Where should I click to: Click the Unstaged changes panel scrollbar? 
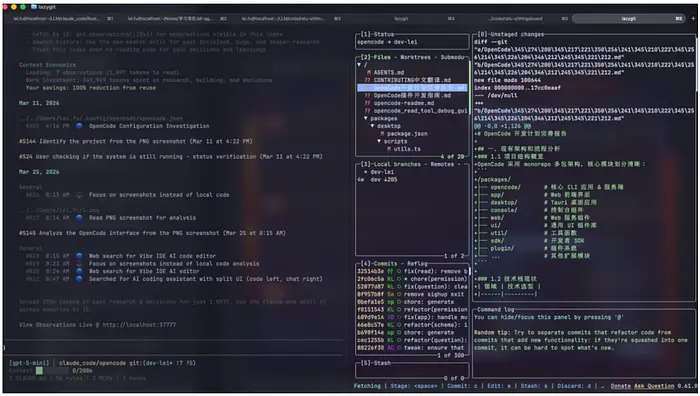point(696,65)
